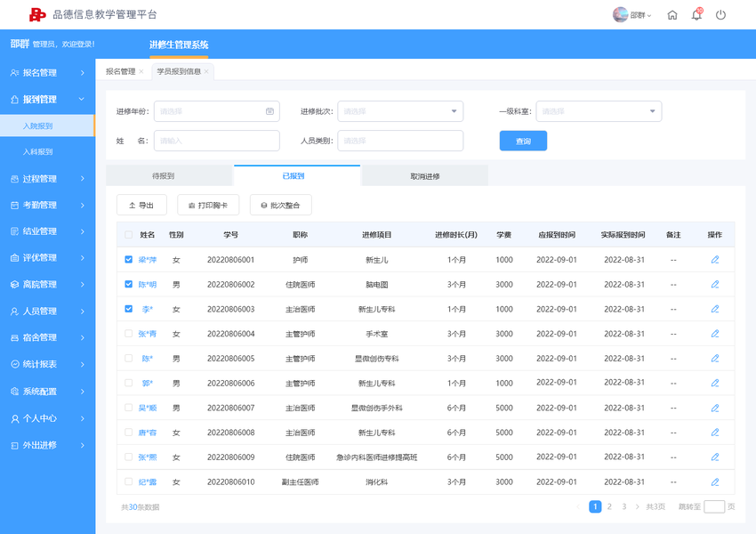The image size is (756, 534).
Task: Uncheck the checkbox for 李*
Action: (x=128, y=309)
